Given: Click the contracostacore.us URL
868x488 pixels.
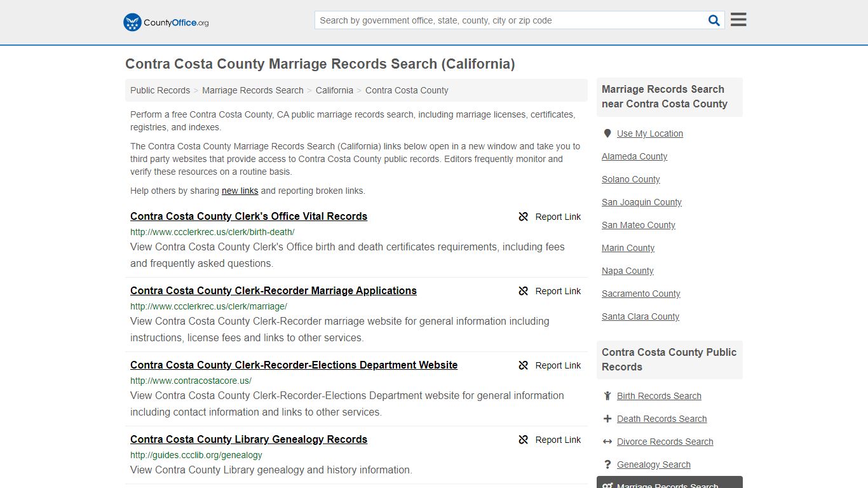Looking at the screenshot, I should click(x=191, y=381).
